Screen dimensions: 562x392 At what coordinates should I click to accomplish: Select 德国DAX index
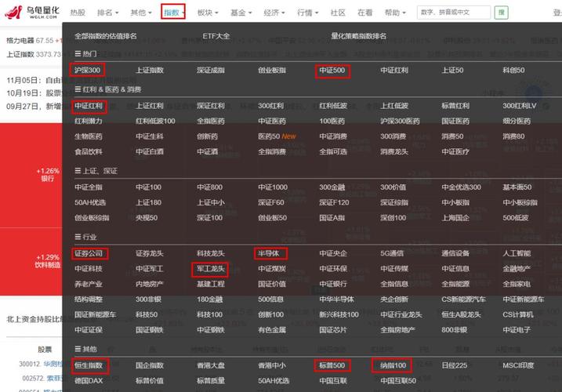89,380
